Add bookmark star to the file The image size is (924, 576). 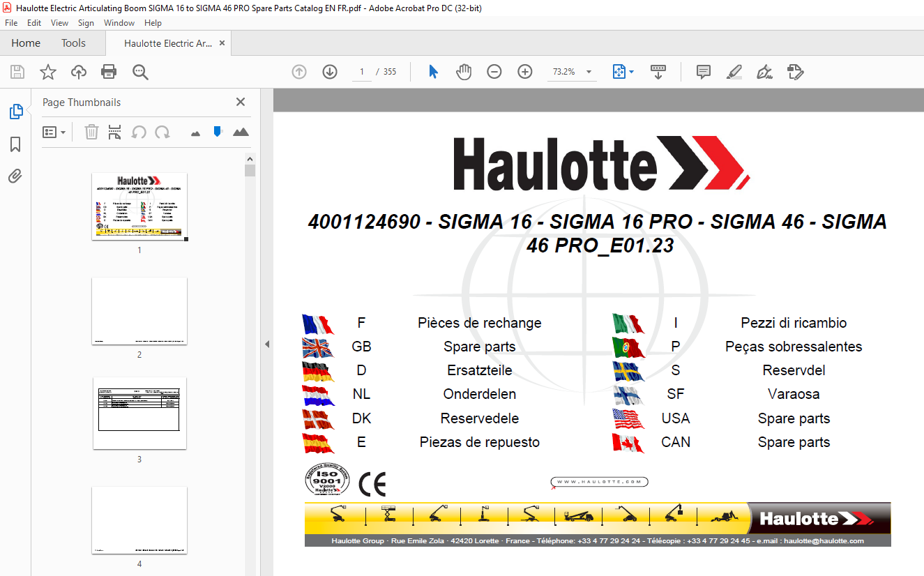point(47,72)
